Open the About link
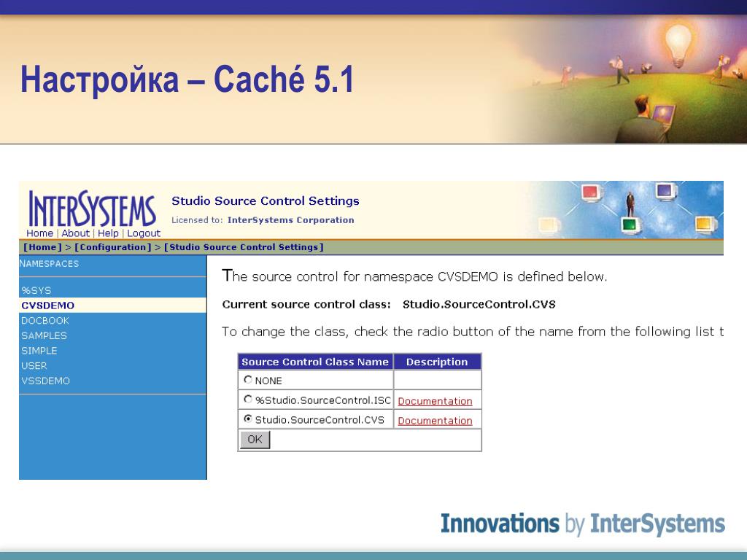 [75, 233]
